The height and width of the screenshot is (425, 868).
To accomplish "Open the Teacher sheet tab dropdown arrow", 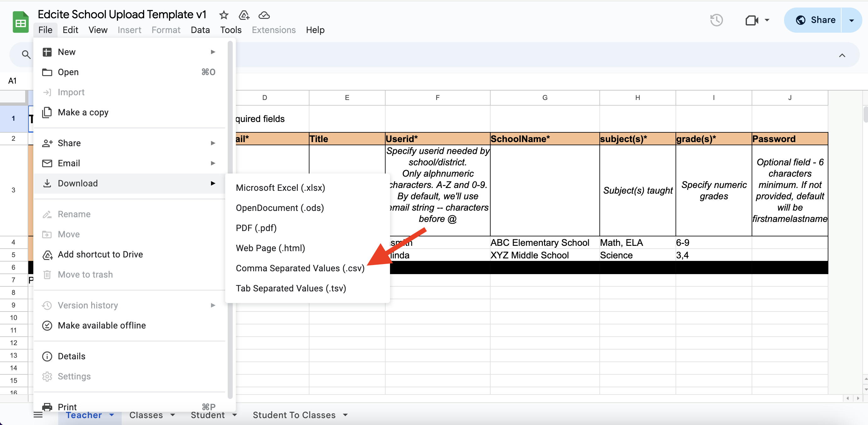I will (112, 415).
